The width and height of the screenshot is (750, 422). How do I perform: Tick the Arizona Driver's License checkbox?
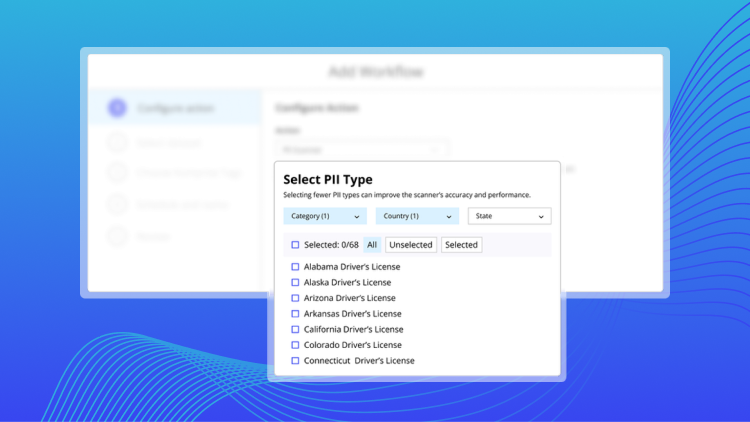pyautogui.click(x=295, y=298)
